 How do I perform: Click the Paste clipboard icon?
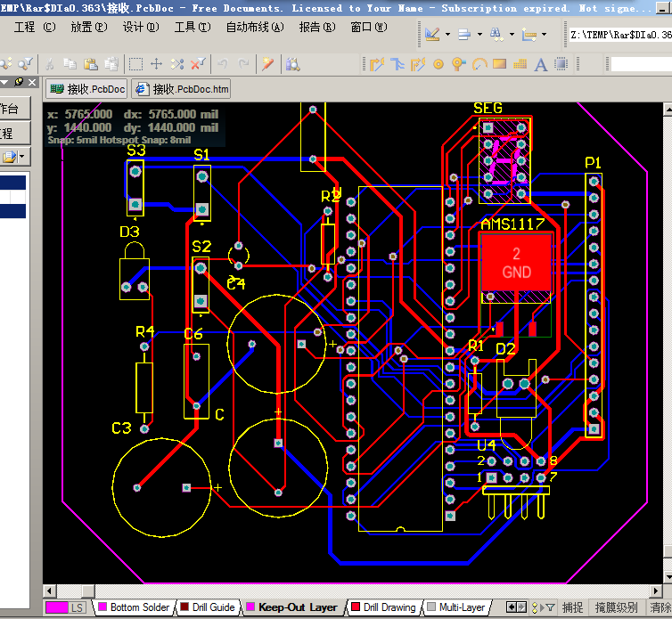[x=90, y=64]
